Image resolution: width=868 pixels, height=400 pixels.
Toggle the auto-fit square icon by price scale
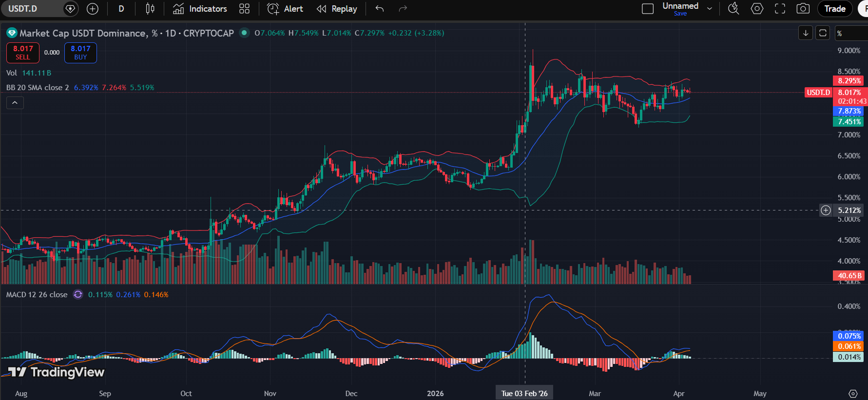(823, 33)
